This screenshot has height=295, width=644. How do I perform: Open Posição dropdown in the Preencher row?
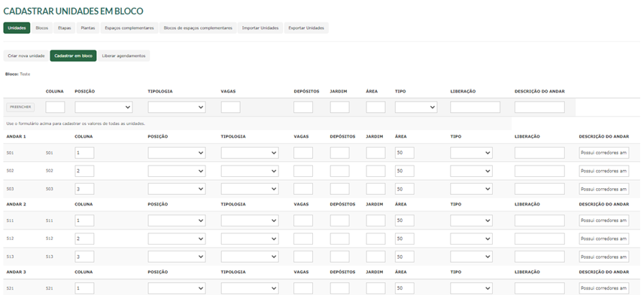pos(104,107)
